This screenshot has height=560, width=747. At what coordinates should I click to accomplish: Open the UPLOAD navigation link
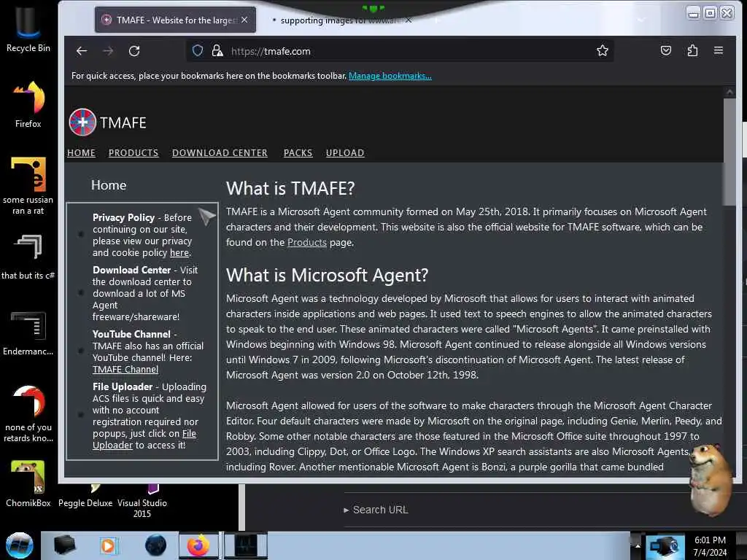click(x=345, y=153)
